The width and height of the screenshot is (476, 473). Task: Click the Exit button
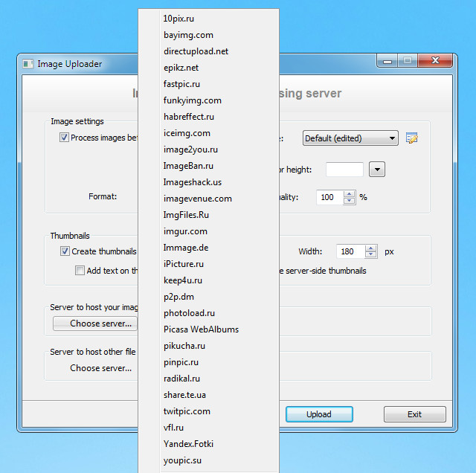coord(415,414)
